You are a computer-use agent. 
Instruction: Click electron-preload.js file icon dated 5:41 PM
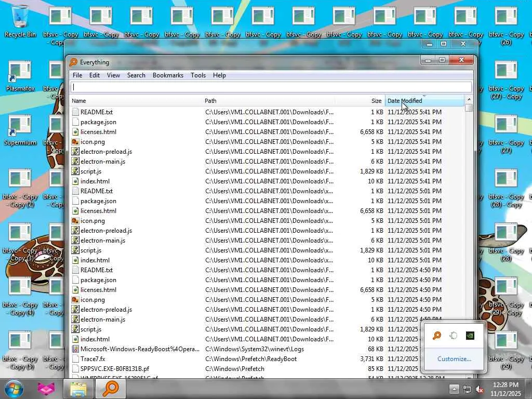(75, 152)
